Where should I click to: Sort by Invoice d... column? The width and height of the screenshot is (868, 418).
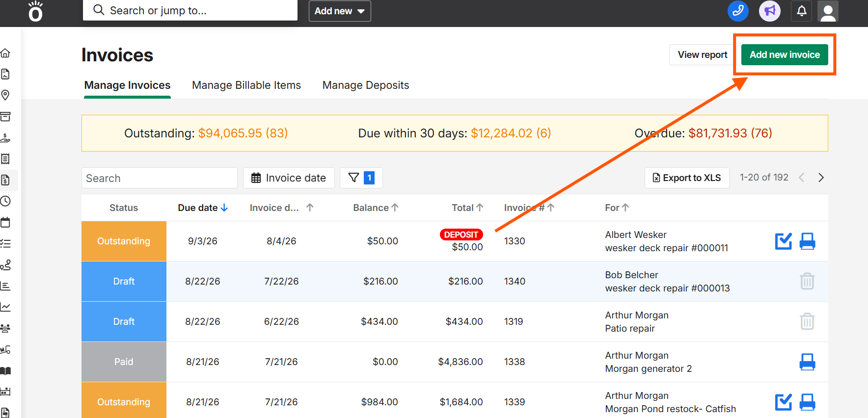(281, 208)
